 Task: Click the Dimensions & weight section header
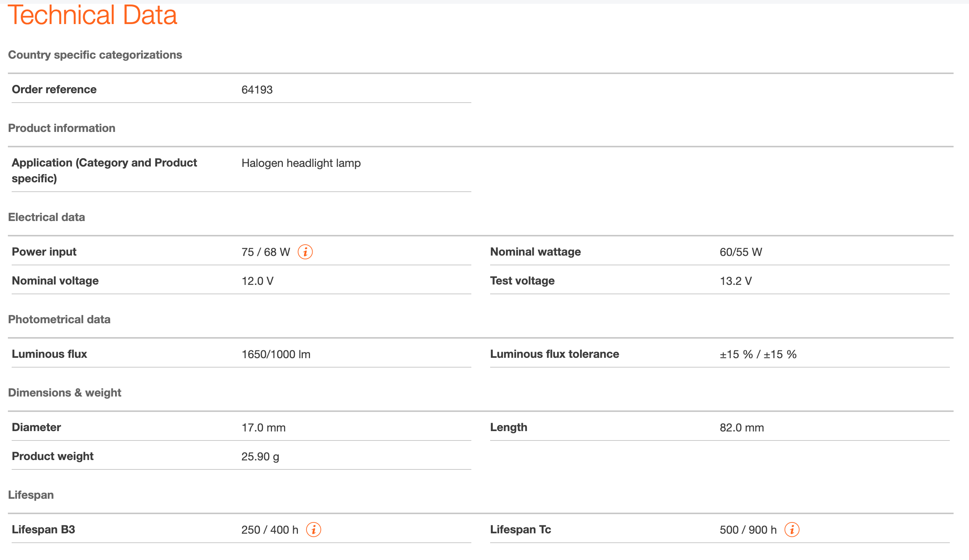click(x=65, y=392)
